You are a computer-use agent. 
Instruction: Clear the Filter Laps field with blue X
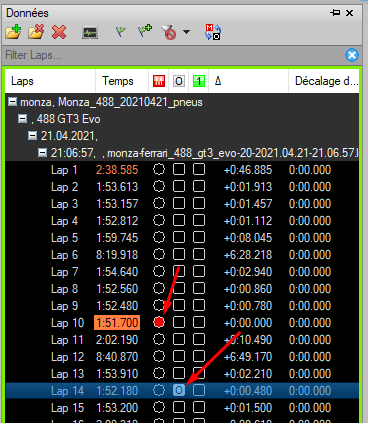tap(352, 55)
